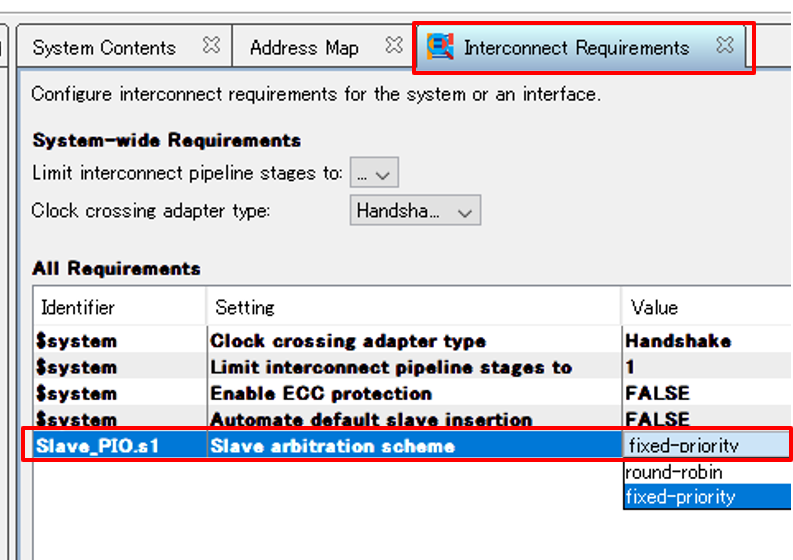This screenshot has height=560, width=793.
Task: Open the clock crossing adapter type dropdown
Action: tap(416, 211)
